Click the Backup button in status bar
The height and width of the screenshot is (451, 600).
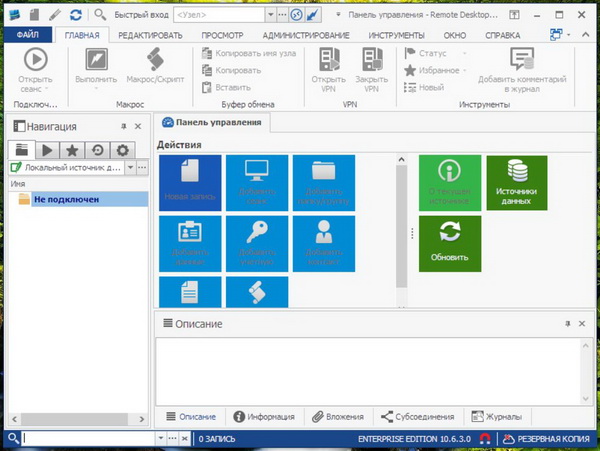(545, 439)
